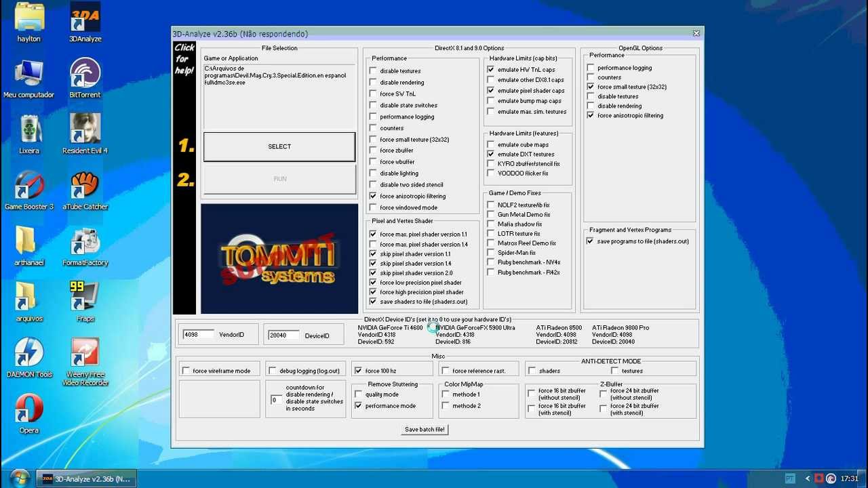Launch Resident Evil 4 shortcut
The height and width of the screenshot is (488, 868).
85,134
